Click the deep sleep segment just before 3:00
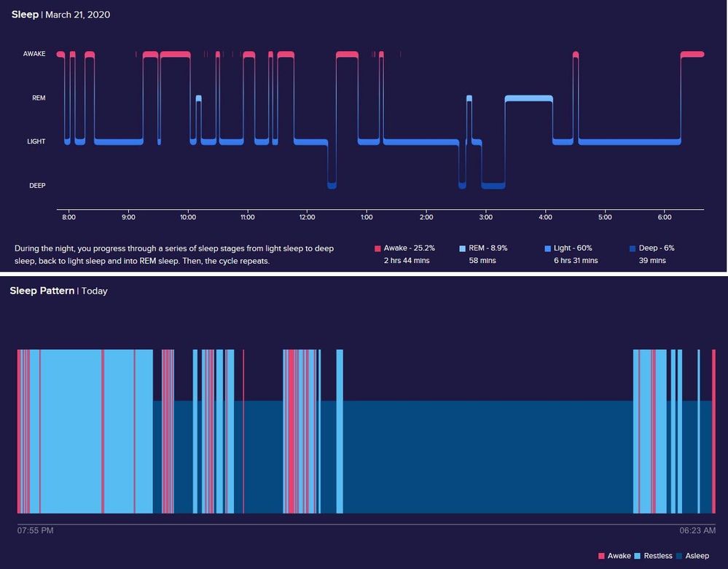 [493, 186]
